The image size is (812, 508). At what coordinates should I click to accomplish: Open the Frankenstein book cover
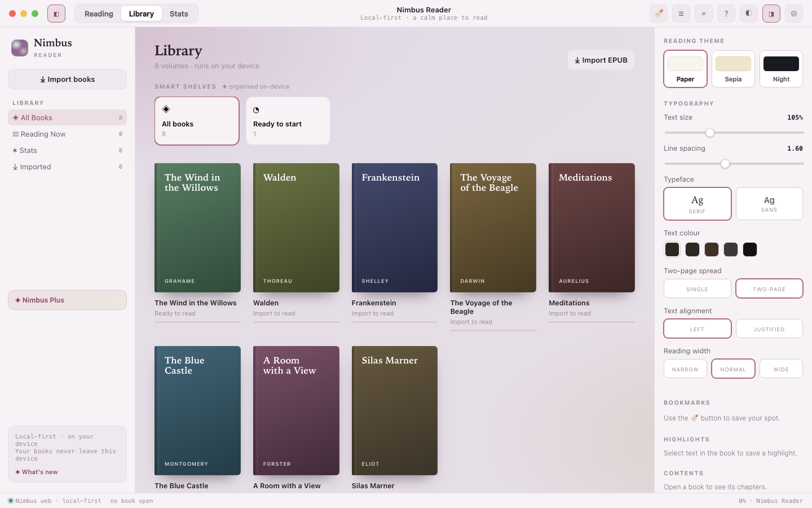coord(395,227)
